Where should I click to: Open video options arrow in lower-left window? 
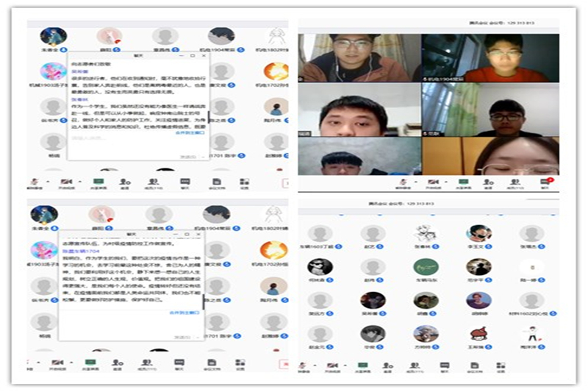(x=71, y=363)
